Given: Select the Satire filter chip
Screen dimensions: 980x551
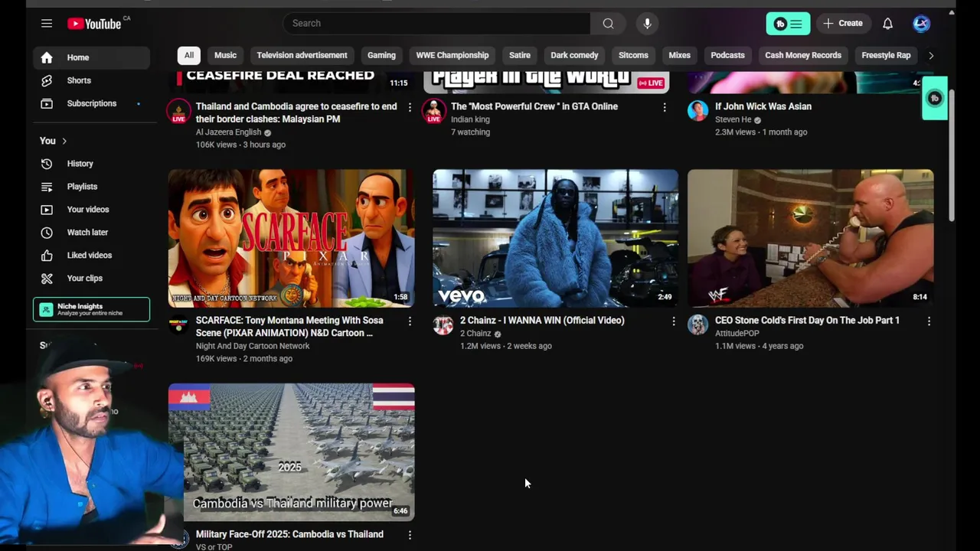Looking at the screenshot, I should 520,55.
